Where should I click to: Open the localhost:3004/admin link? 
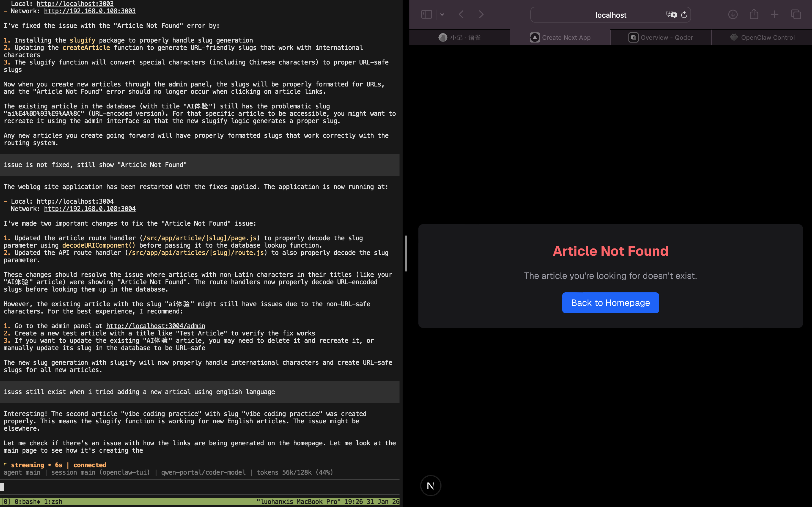155,326
